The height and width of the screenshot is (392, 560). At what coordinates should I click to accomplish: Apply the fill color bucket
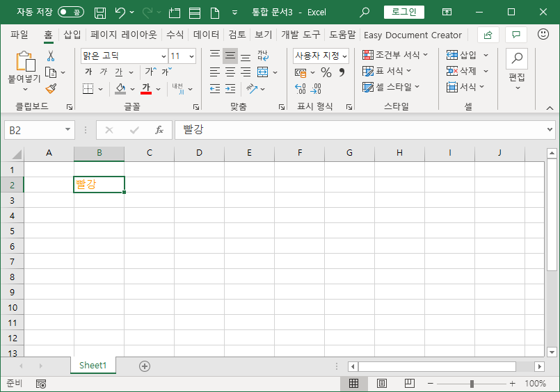point(120,88)
